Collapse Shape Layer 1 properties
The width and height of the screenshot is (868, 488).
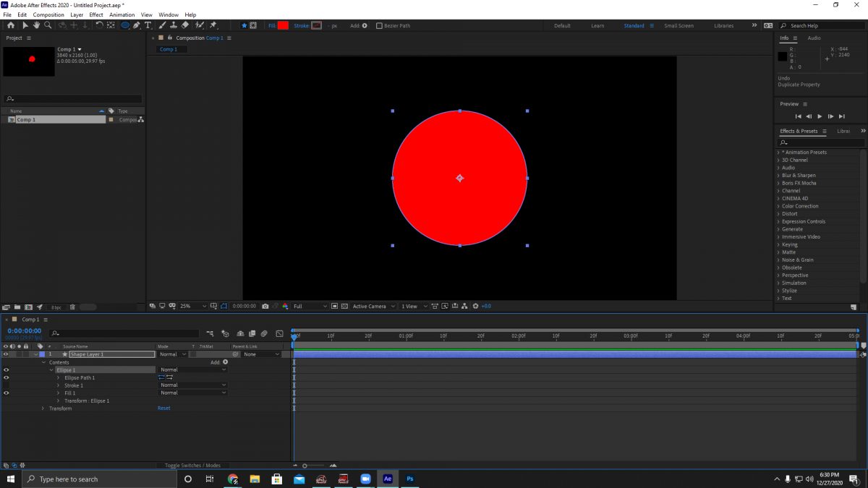point(35,354)
